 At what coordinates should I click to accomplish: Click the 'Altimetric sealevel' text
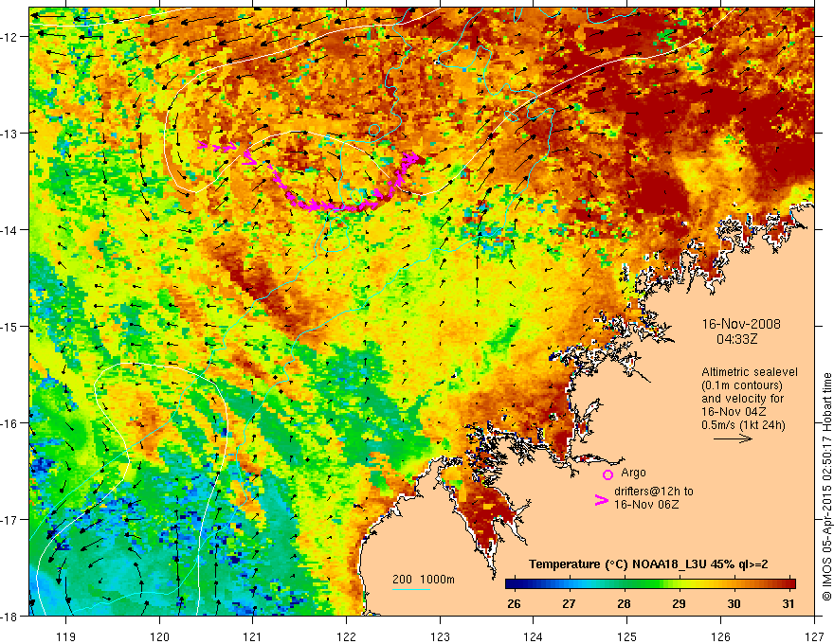pos(750,372)
